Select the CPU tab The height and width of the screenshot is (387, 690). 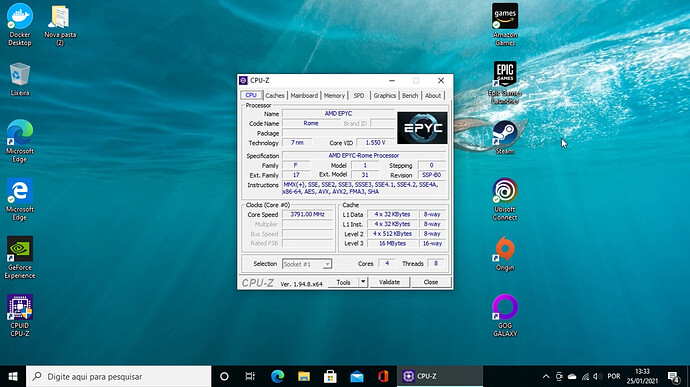(x=251, y=95)
